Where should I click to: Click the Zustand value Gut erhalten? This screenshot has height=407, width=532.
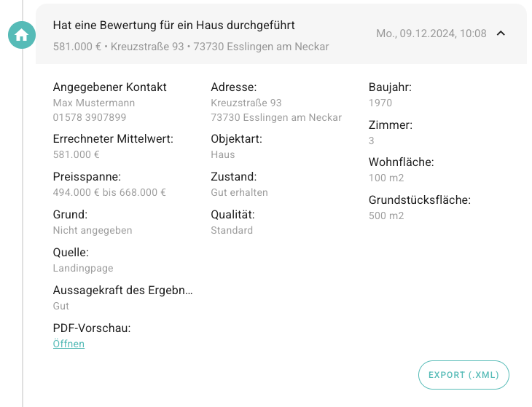[239, 192]
